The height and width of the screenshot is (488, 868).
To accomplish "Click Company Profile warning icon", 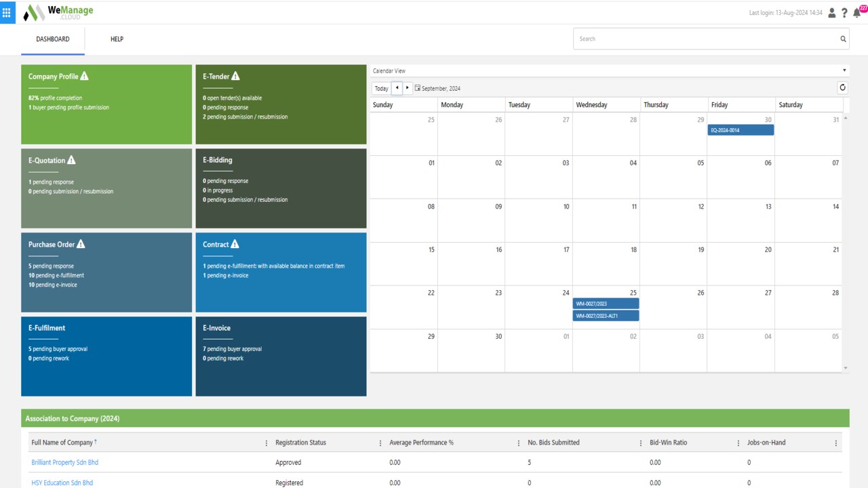I will tap(84, 76).
